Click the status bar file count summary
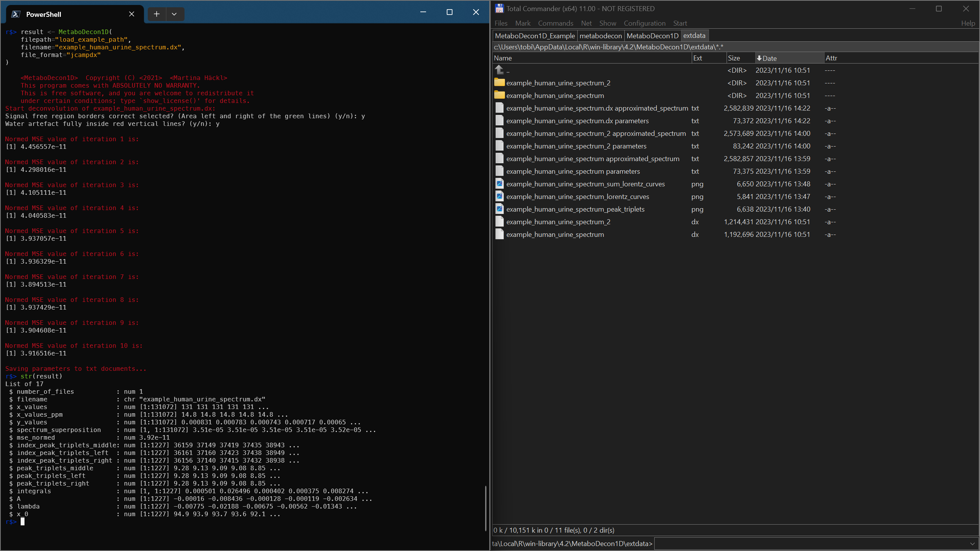This screenshot has width=980, height=551. (554, 530)
